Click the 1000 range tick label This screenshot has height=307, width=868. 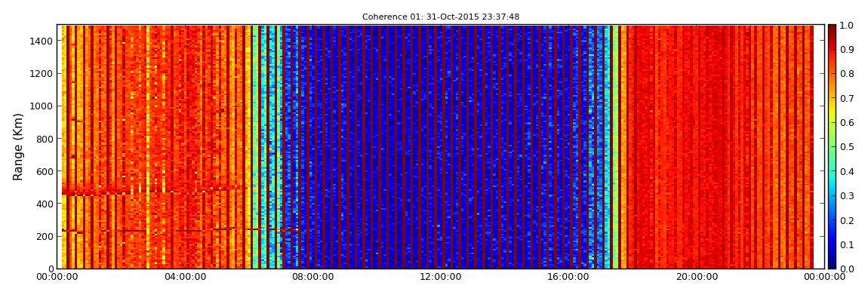[42, 106]
